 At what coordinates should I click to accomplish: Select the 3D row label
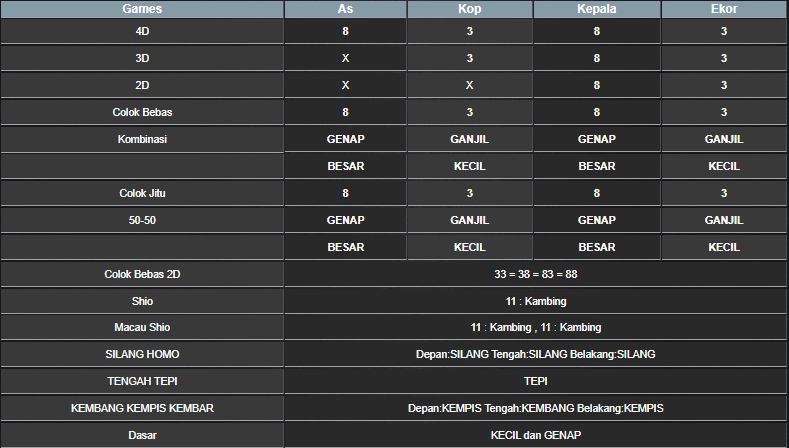(142, 58)
